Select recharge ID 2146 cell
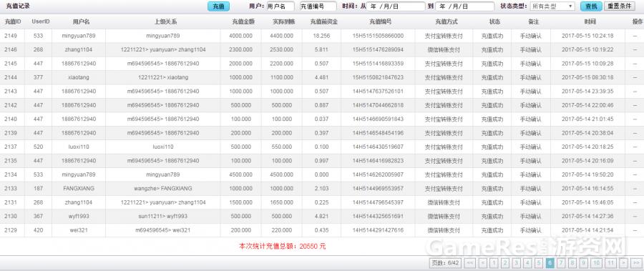 [11, 49]
